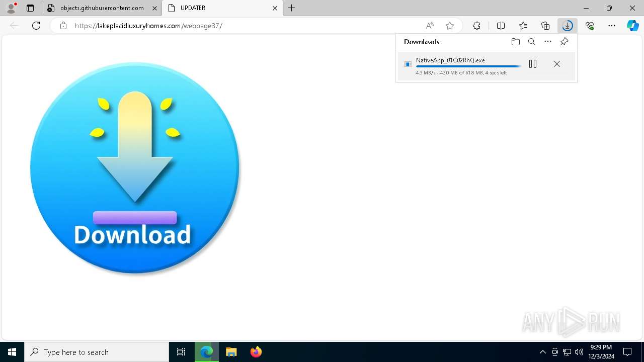Click the big Download circle image
Image resolution: width=644 pixels, height=362 pixels.
[x=135, y=168]
